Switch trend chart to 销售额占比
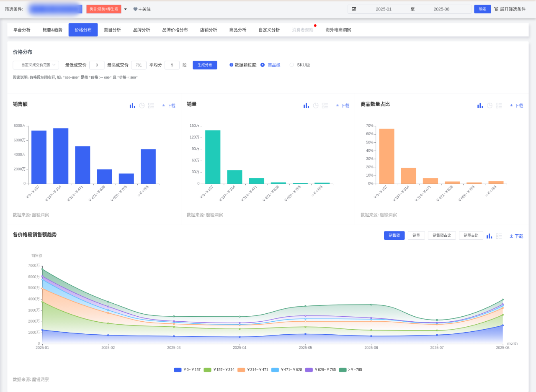 [442, 236]
